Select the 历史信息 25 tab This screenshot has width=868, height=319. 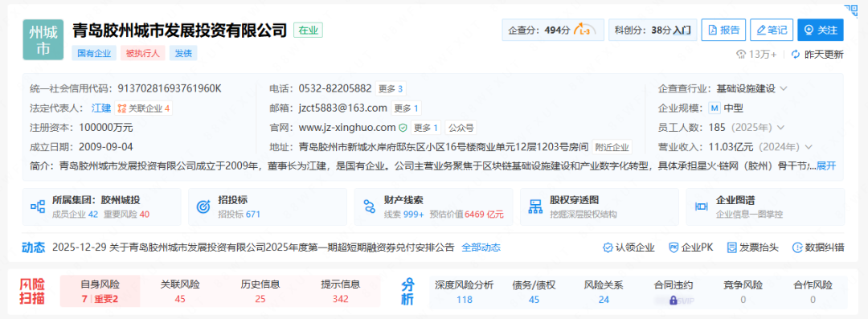tap(260, 292)
